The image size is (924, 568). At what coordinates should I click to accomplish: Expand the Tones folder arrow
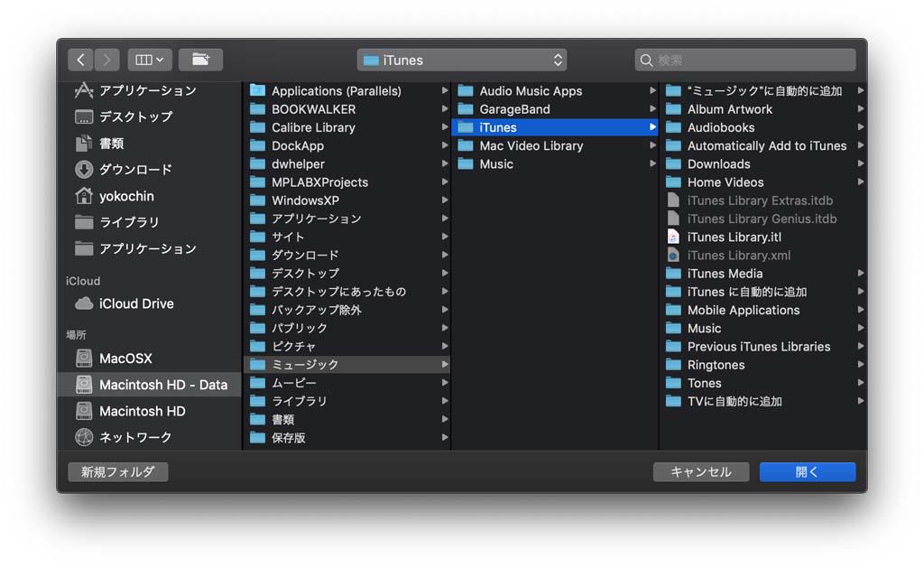(860, 384)
